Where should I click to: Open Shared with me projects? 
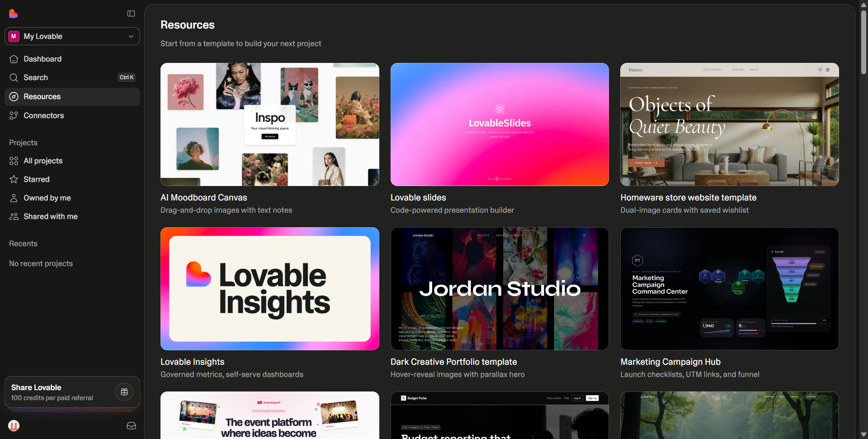point(72,216)
